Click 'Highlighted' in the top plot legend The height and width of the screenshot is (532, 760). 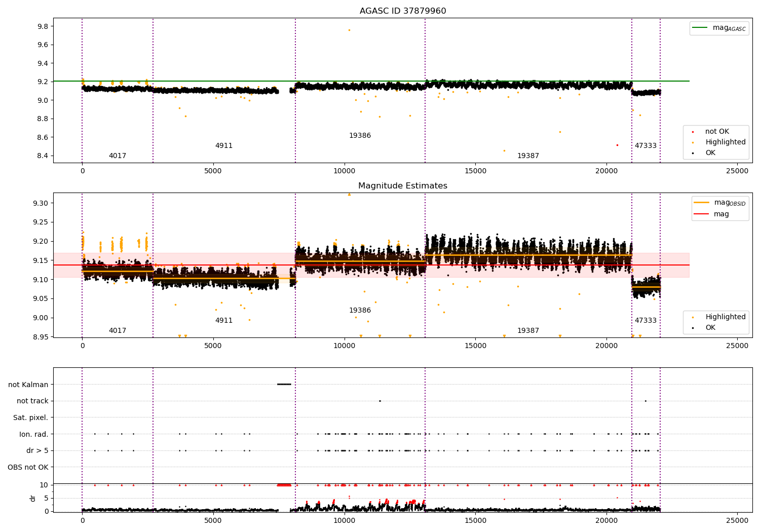coord(726,142)
